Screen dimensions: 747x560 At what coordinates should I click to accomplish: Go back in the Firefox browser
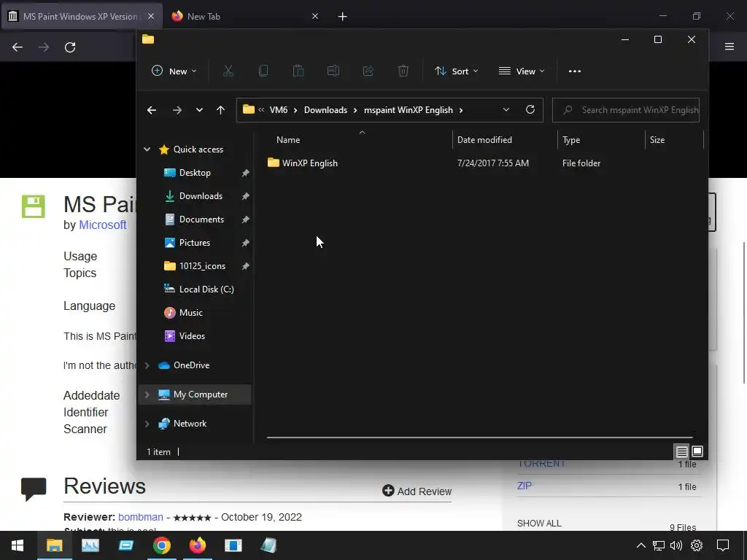18,47
